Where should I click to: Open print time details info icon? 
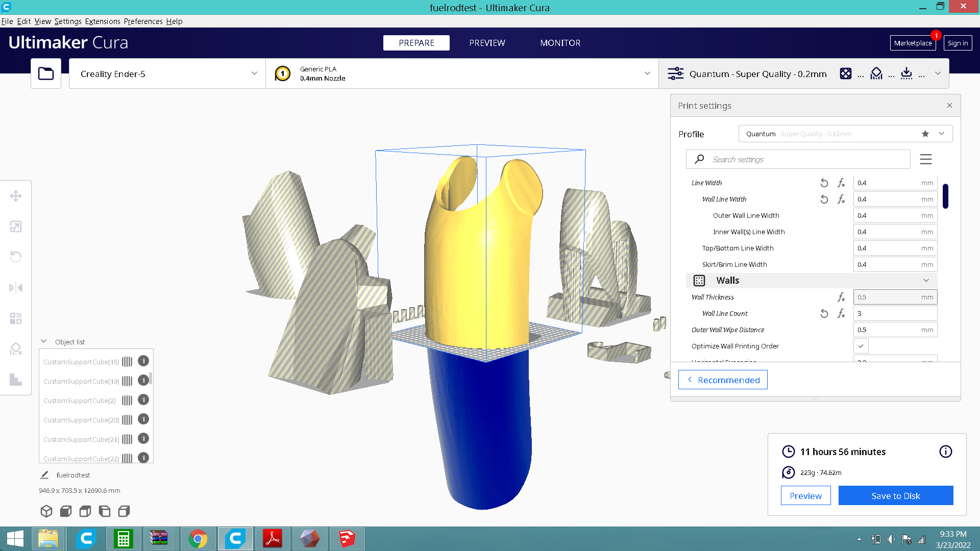(945, 452)
